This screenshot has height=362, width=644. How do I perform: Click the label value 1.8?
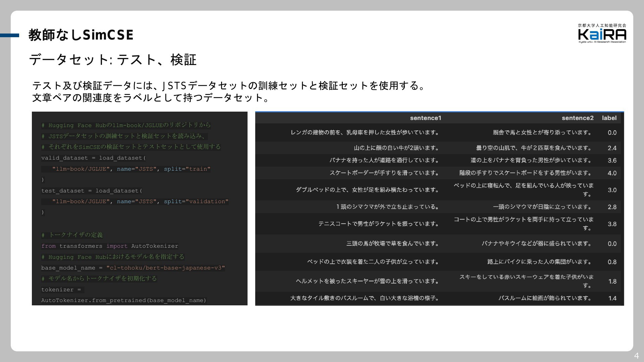612,281
